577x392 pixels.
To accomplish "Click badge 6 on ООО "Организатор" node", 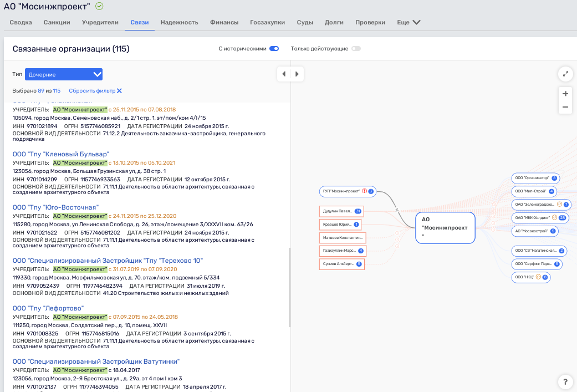I will click(554, 178).
